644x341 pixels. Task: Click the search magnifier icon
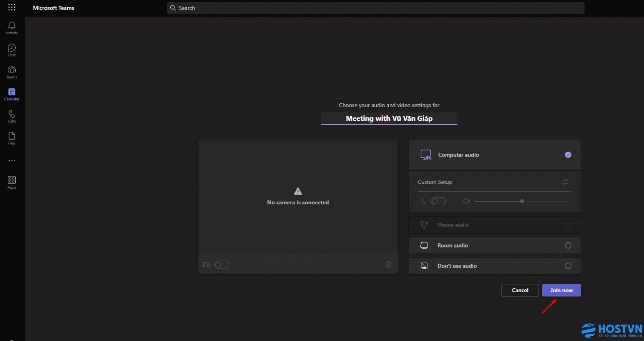[173, 8]
